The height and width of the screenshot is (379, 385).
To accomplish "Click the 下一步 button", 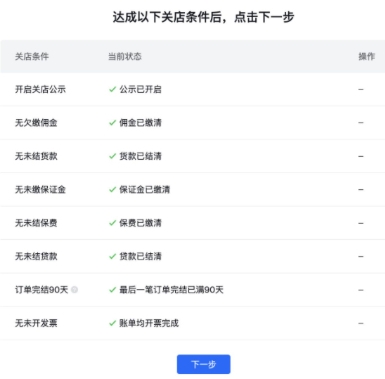I will tap(203, 364).
